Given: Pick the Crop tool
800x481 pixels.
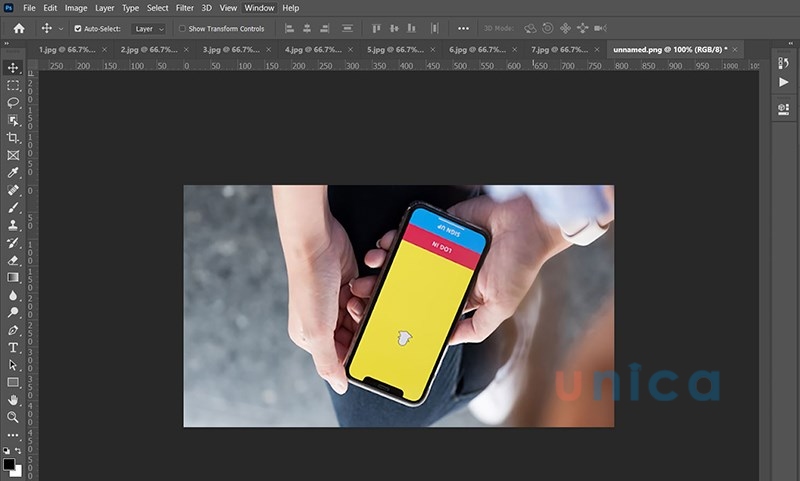Looking at the screenshot, I should click(13, 137).
